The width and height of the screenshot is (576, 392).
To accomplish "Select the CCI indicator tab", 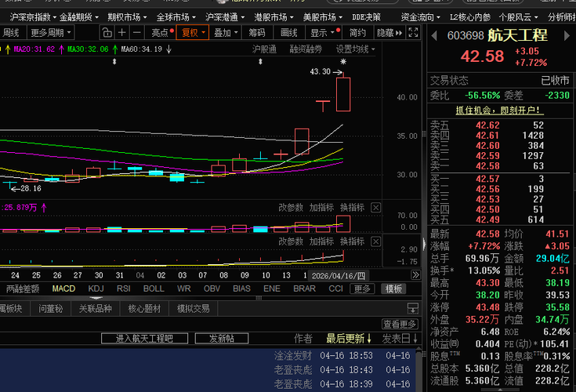I will point(335,289).
